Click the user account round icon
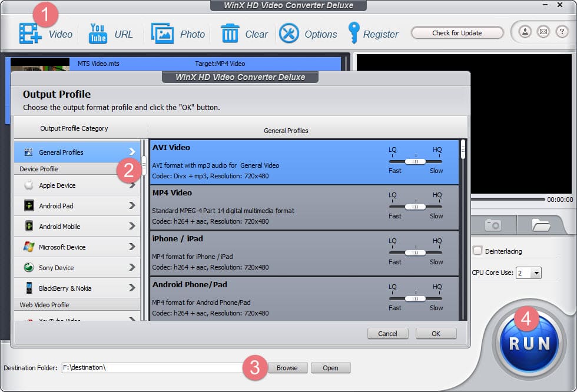 [525, 32]
